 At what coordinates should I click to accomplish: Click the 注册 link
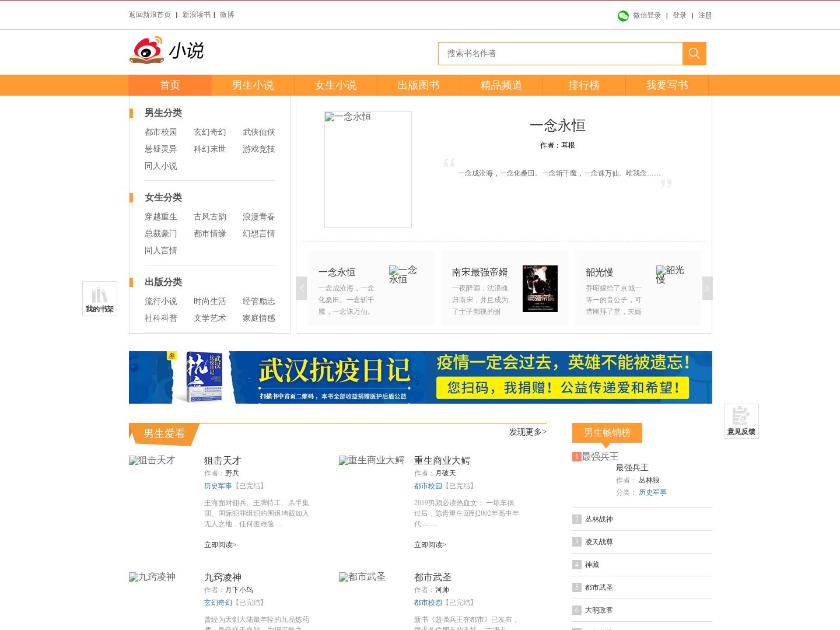[x=705, y=16]
